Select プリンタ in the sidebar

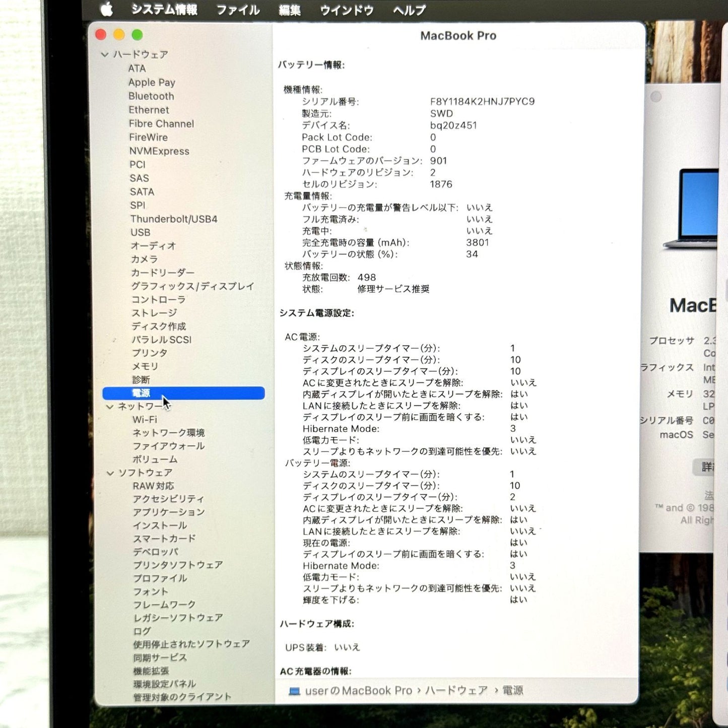(150, 353)
